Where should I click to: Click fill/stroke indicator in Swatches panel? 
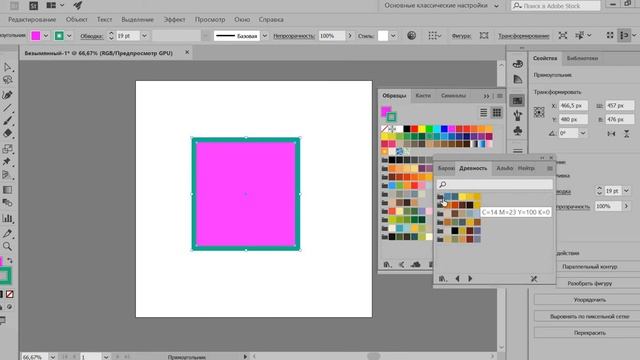click(388, 113)
